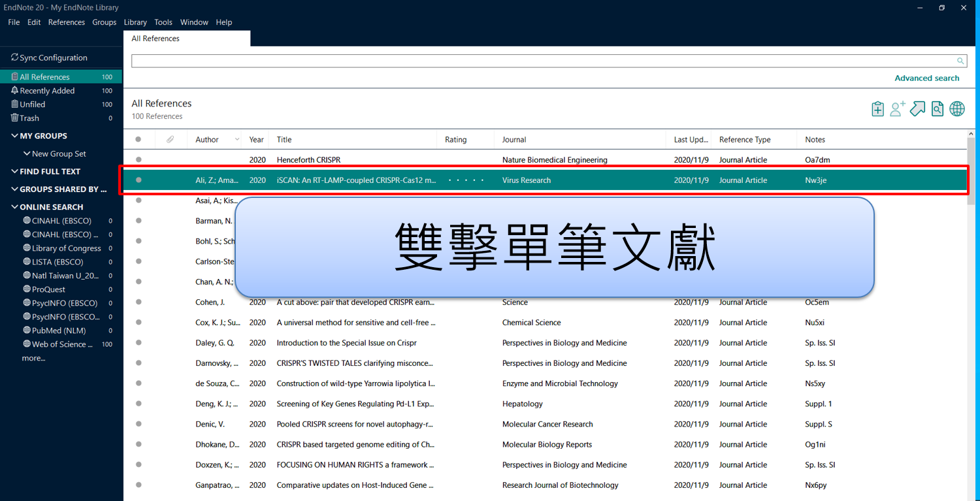Toggle read dot for Asai, A. reference
This screenshot has height=501, width=980.
pyautogui.click(x=139, y=201)
